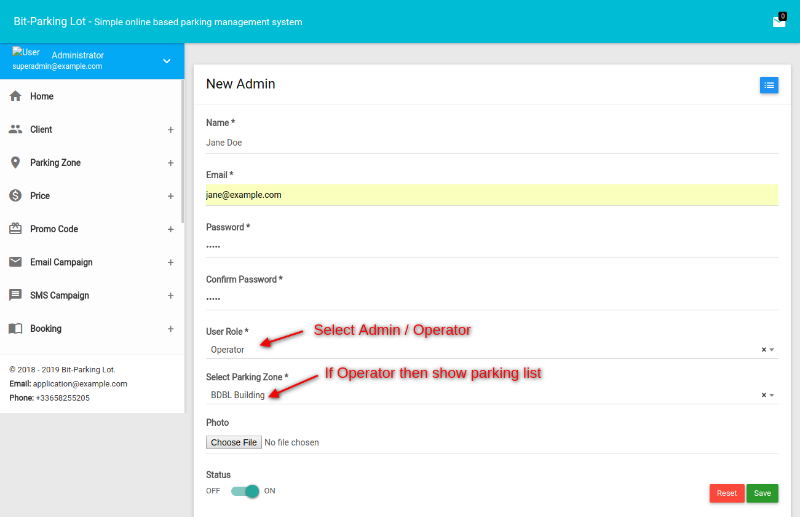Toggle the Status switch off
Image resolution: width=800 pixels, height=517 pixels.
click(244, 491)
